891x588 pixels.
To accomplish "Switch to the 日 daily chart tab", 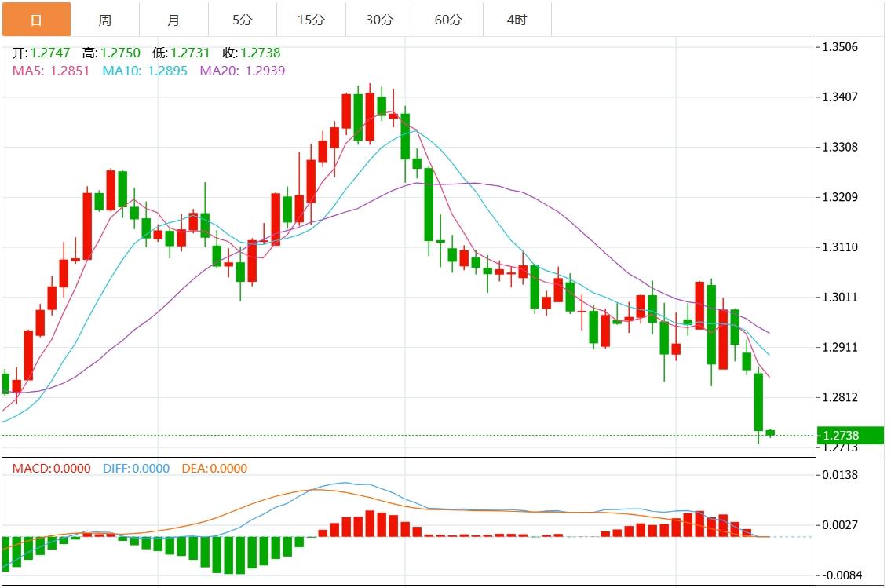I will coord(36,20).
